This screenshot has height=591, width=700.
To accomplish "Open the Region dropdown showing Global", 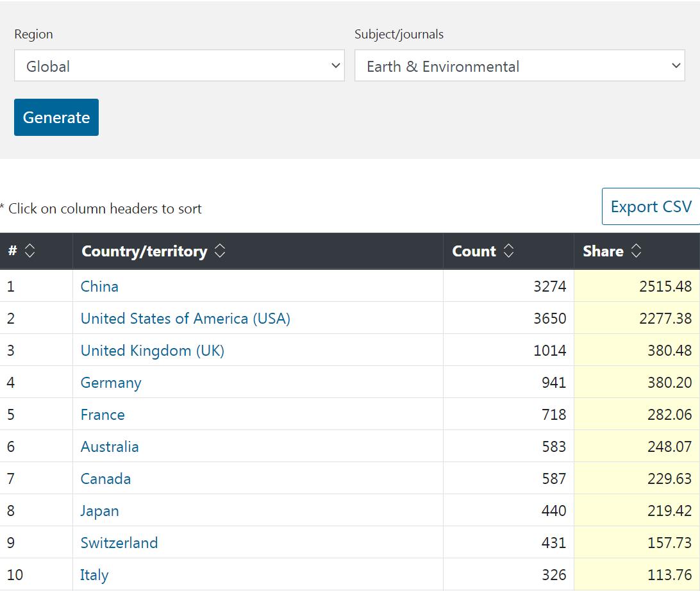I will [x=179, y=66].
